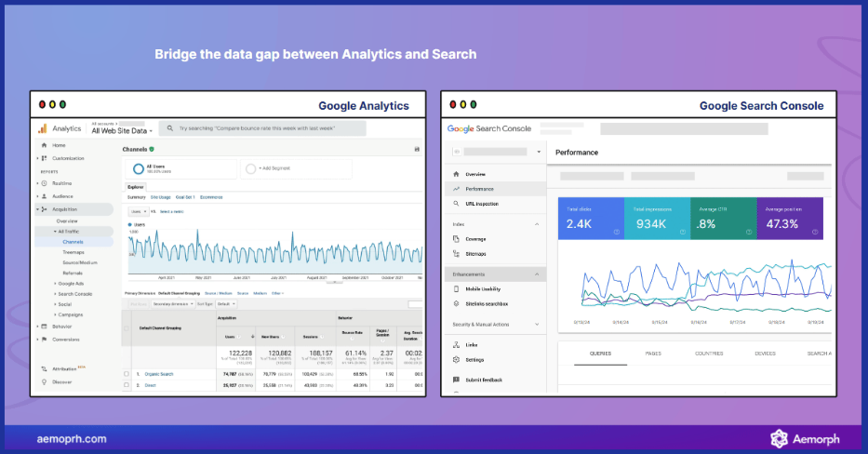
Task: Toggle the Average position metric card
Action: point(790,219)
